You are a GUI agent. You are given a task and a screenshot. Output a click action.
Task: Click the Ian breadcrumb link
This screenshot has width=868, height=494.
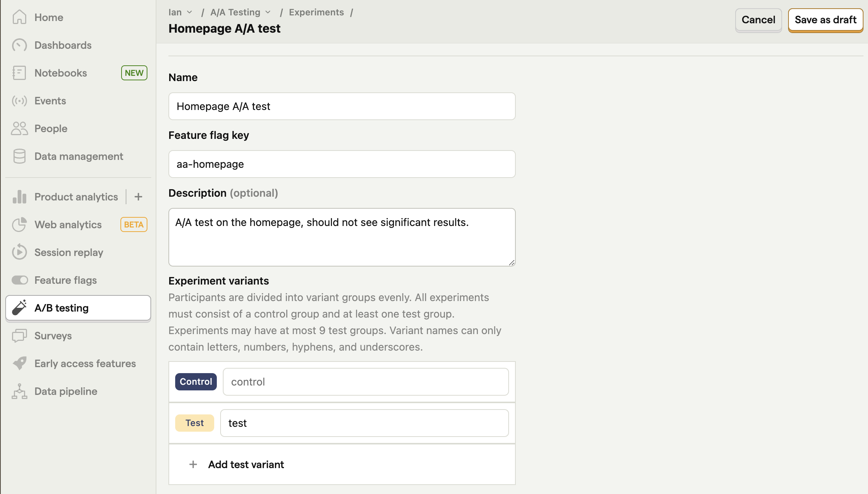pos(175,12)
